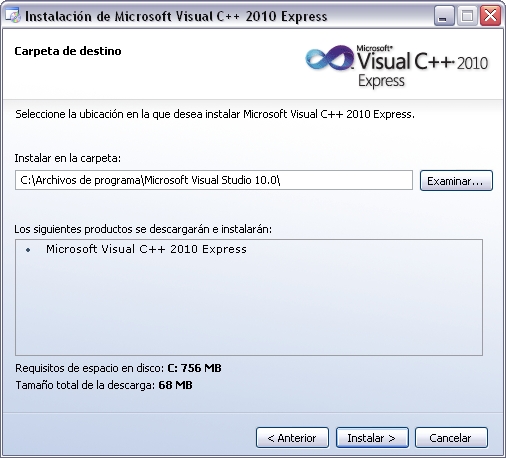Click the Carpeta de destino heading

pos(68,51)
